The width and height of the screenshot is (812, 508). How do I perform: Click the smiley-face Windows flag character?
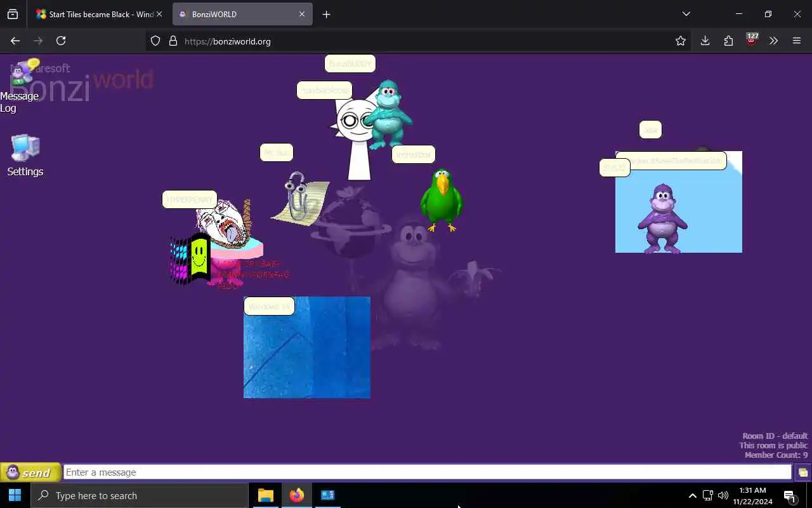tap(190, 259)
